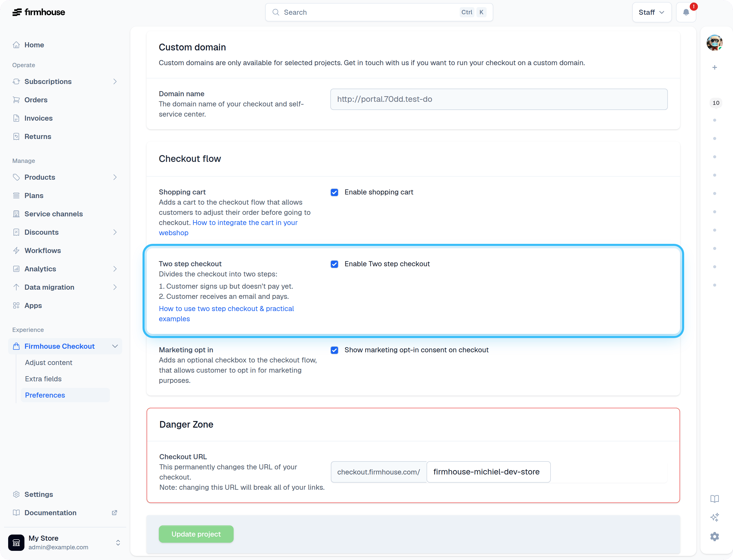Screen dimensions: 733x560
Task: Click the Home house icon
Action: pyautogui.click(x=16, y=45)
